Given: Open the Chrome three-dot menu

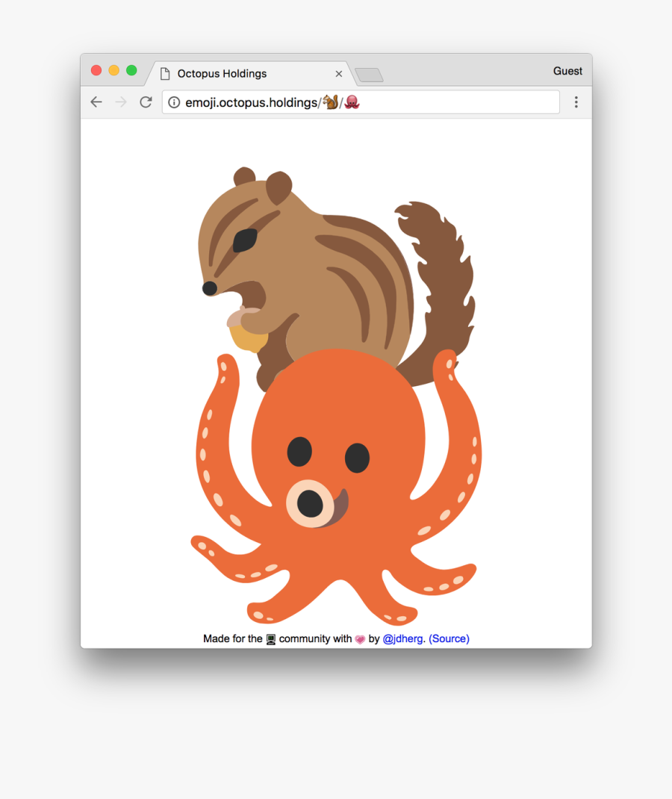Looking at the screenshot, I should coord(576,102).
